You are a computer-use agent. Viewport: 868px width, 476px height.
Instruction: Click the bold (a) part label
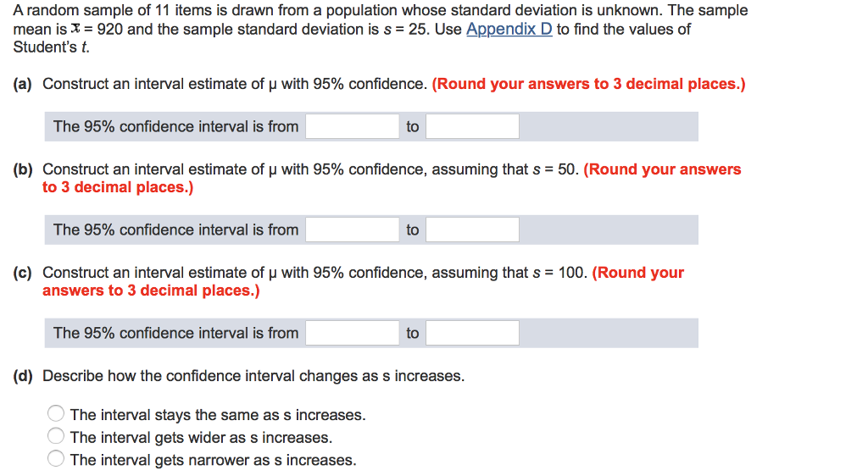[23, 84]
